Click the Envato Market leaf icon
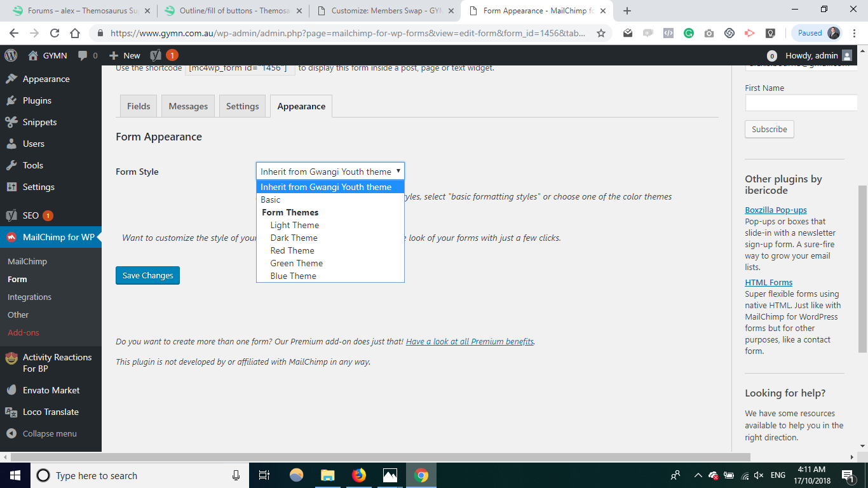 11,390
